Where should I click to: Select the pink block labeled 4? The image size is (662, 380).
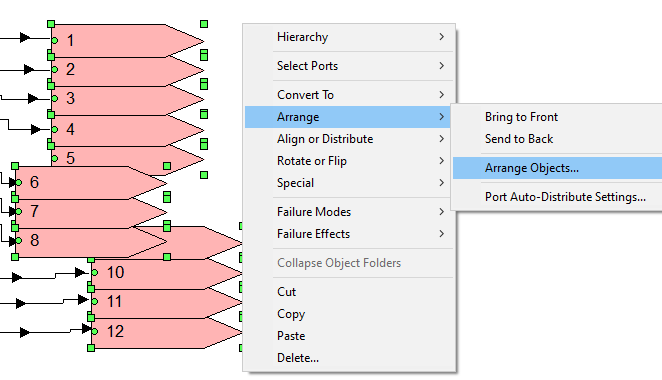[x=127, y=129]
